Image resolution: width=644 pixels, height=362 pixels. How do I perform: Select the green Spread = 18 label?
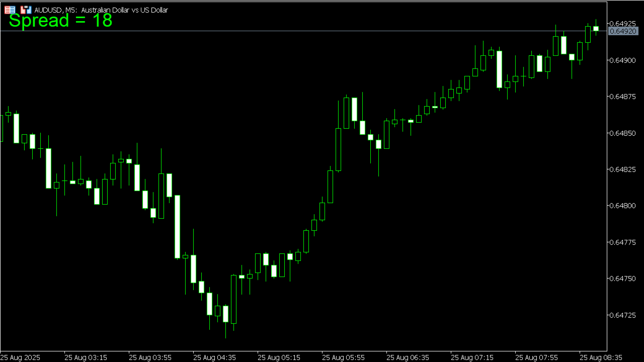click(60, 21)
